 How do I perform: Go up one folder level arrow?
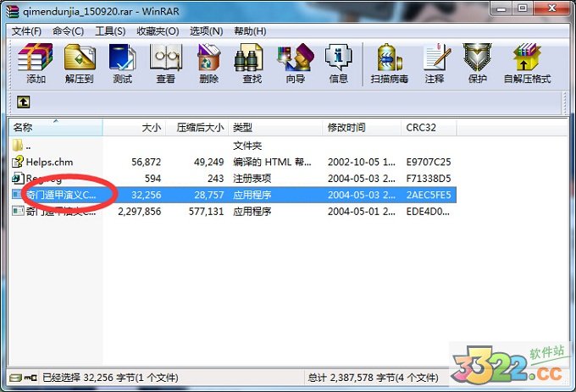coord(23,102)
